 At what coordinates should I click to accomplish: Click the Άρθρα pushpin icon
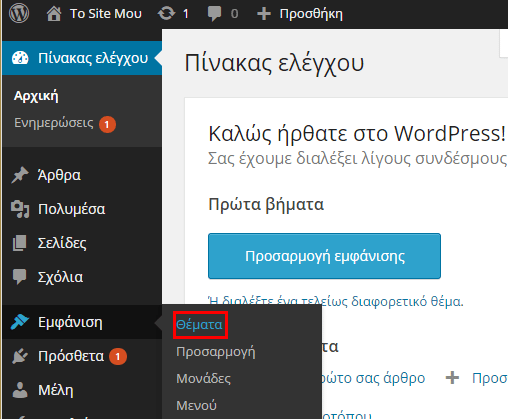20,175
